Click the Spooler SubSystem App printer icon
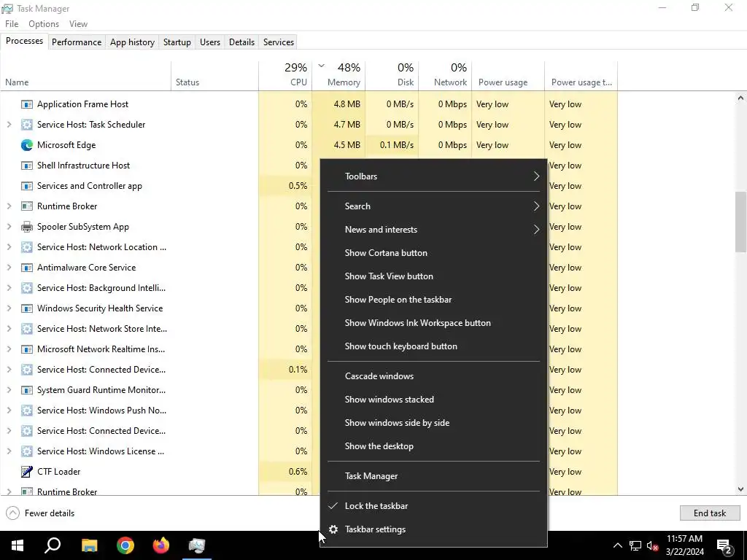This screenshot has height=560, width=747. pos(27,227)
